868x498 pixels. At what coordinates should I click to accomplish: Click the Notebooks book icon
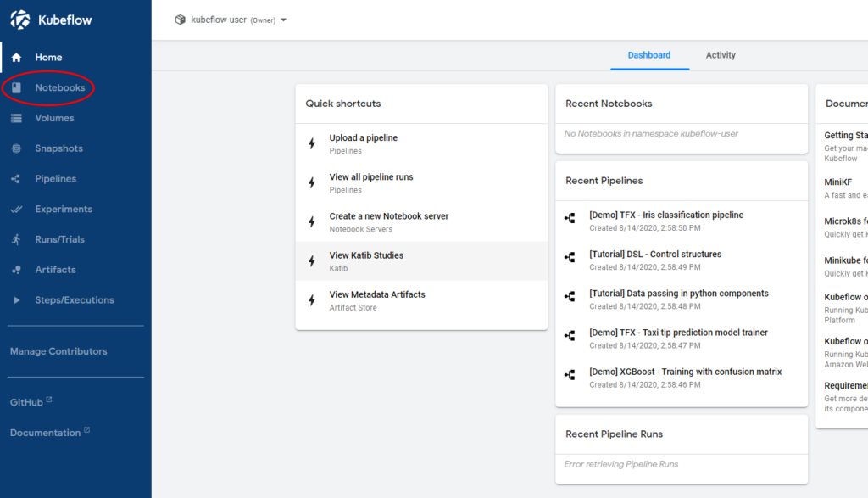pyautogui.click(x=17, y=87)
